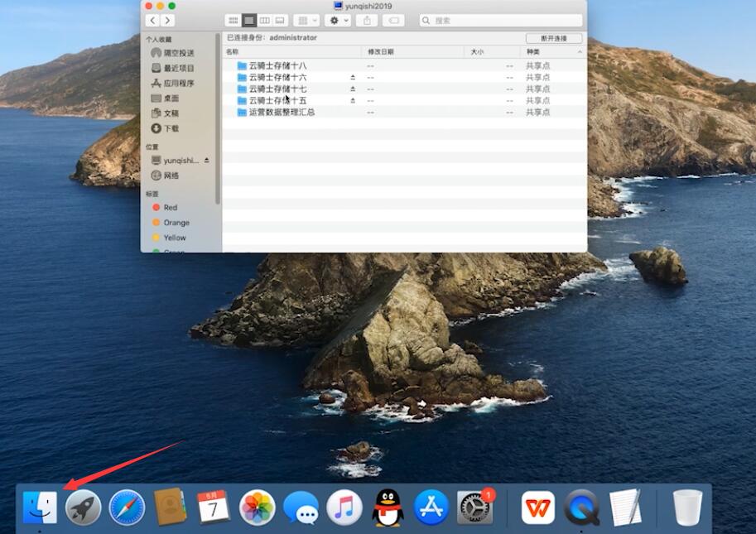Switch Finder to icon view
This screenshot has width=756, height=534.
click(x=233, y=20)
